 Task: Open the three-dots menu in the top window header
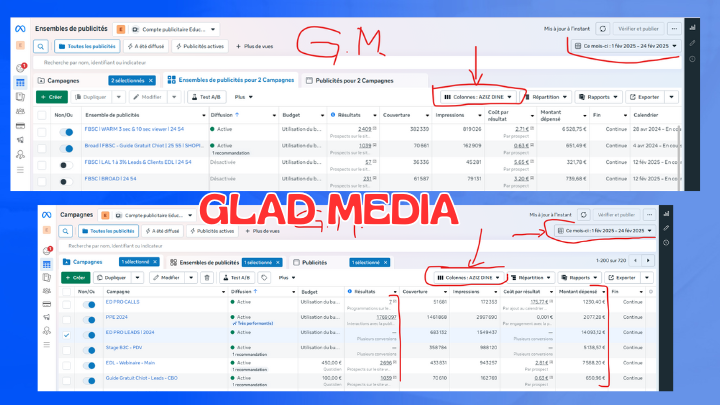[674, 29]
